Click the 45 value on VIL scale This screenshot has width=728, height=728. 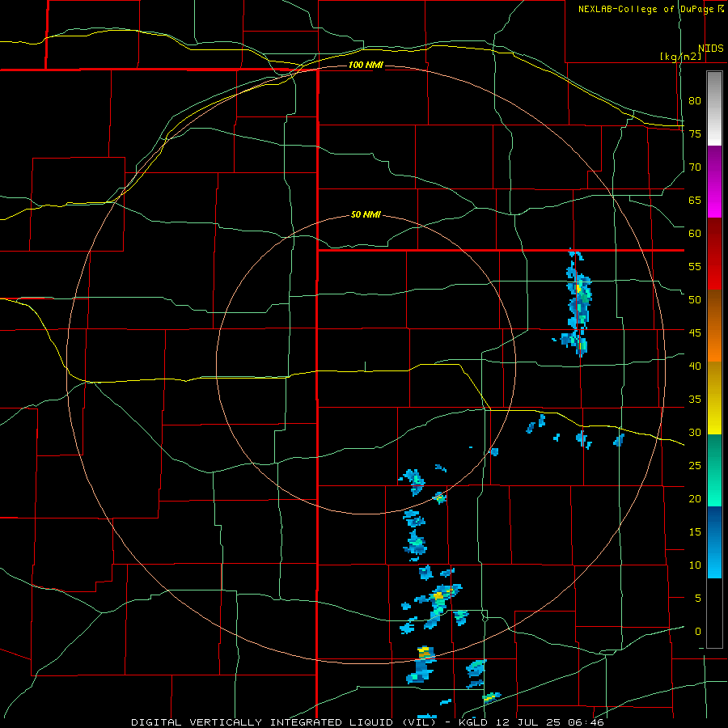(x=695, y=333)
